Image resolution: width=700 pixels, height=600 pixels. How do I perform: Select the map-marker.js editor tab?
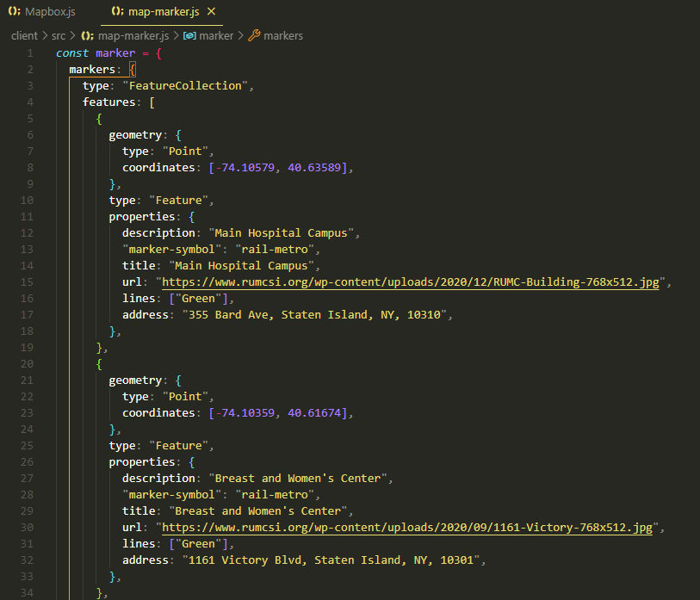pos(159,12)
